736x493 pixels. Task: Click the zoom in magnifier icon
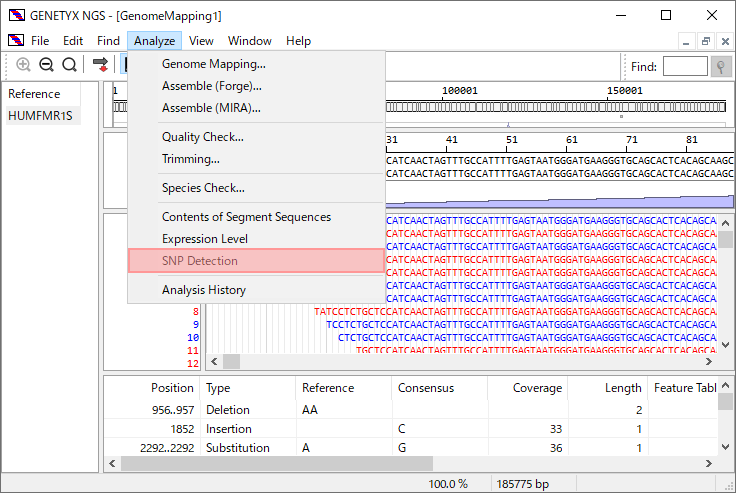[x=23, y=64]
